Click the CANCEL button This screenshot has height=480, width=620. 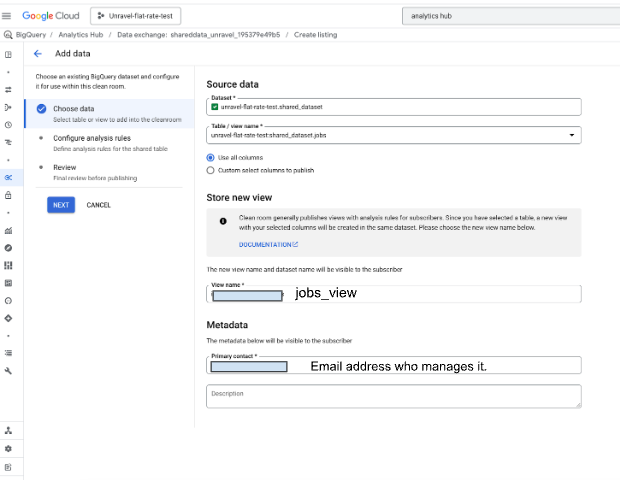click(98, 205)
